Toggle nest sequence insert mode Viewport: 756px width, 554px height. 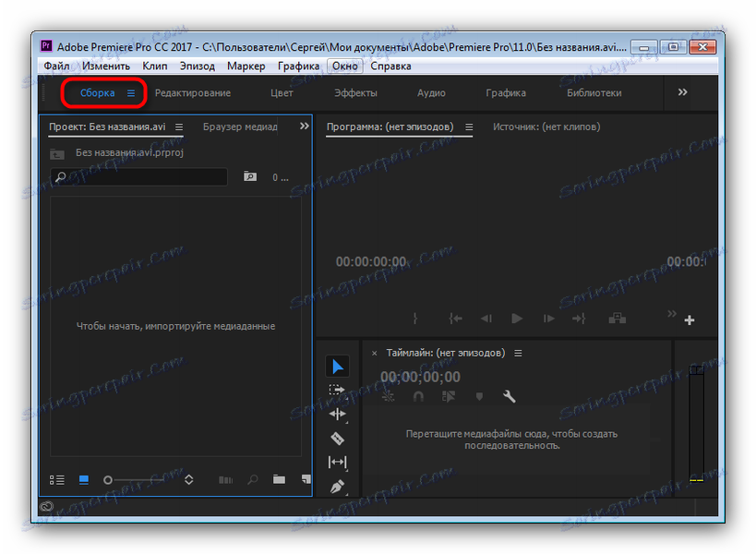pos(388,397)
